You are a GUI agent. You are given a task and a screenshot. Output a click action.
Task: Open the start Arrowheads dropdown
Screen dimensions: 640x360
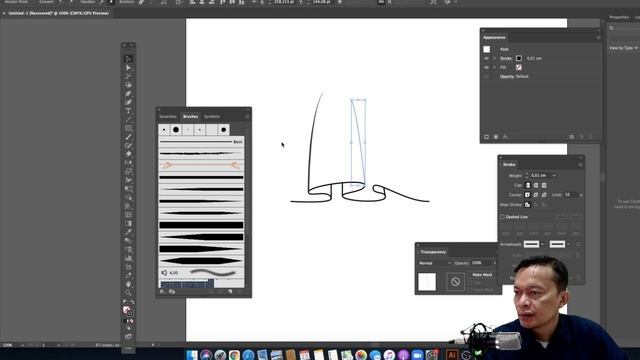pyautogui.click(x=542, y=244)
